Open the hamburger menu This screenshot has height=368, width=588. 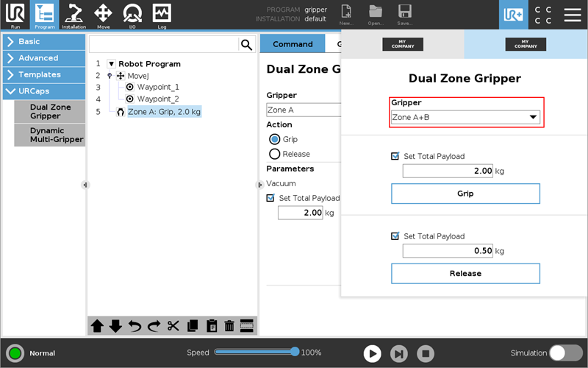point(573,14)
